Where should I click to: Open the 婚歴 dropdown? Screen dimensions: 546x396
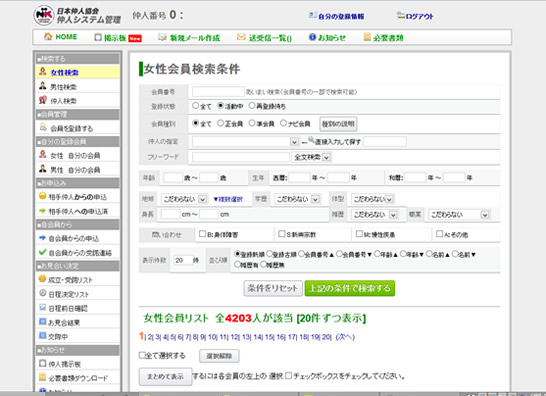[x=374, y=214]
